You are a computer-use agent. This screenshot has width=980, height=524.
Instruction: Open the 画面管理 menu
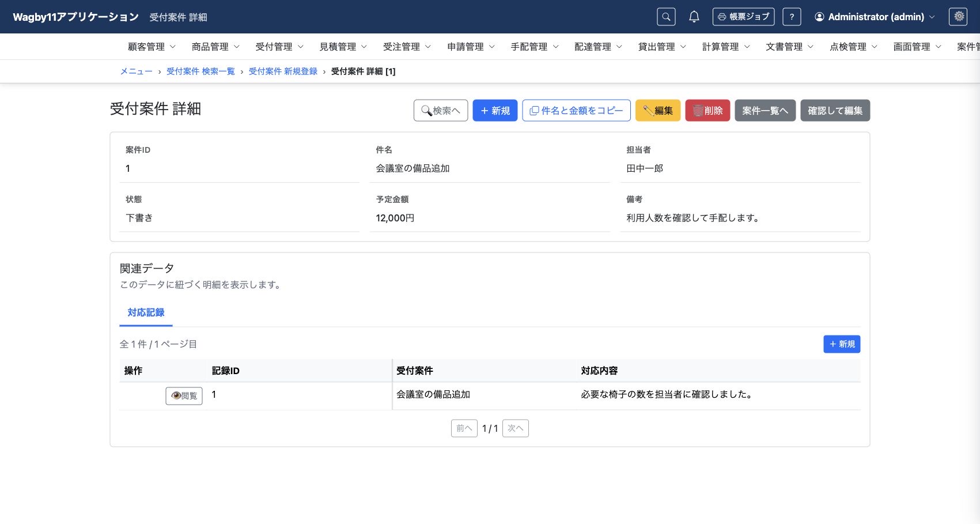coord(917,47)
